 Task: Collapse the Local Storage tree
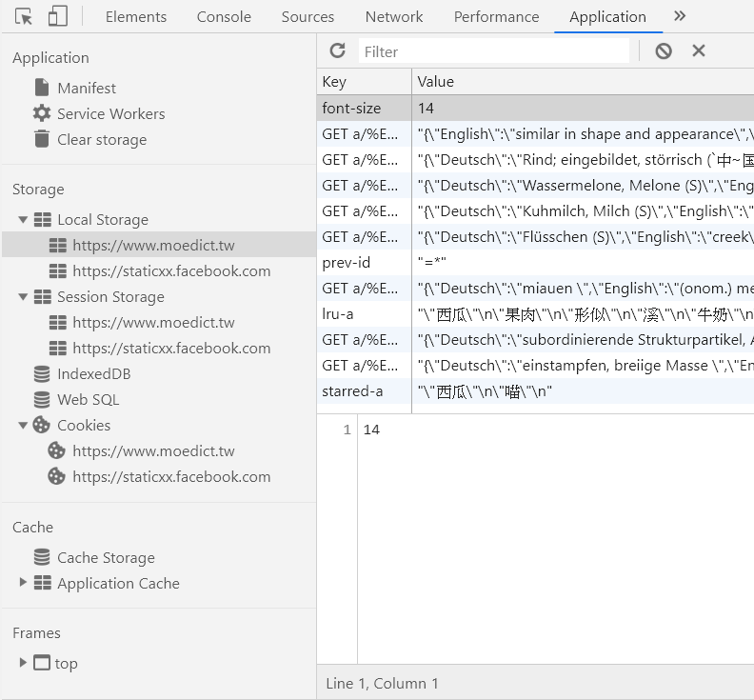click(x=23, y=219)
